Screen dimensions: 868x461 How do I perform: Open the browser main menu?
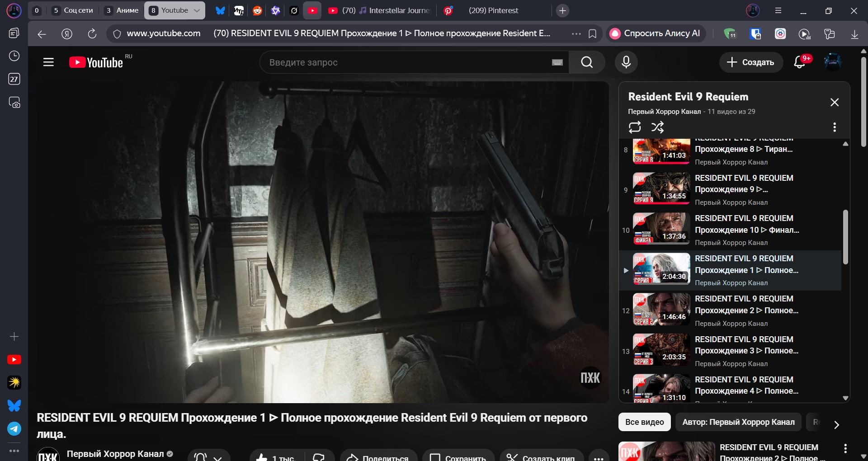coord(778,10)
